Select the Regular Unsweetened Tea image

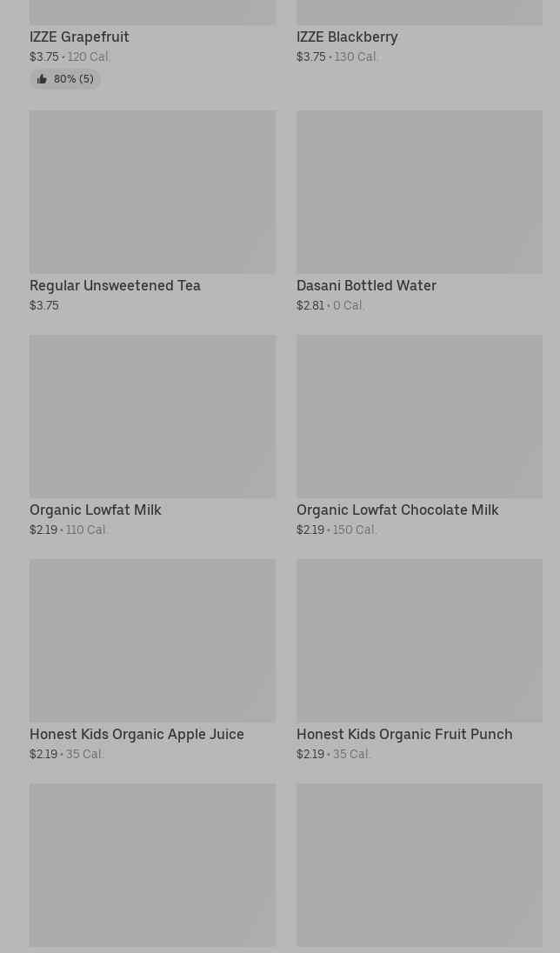[x=153, y=191]
